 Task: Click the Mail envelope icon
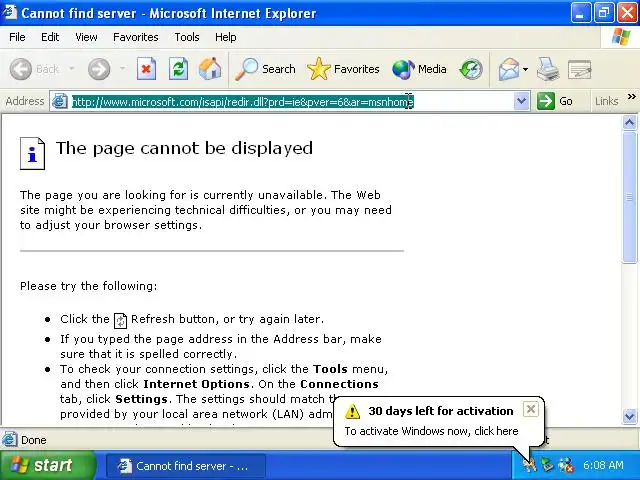[508, 69]
